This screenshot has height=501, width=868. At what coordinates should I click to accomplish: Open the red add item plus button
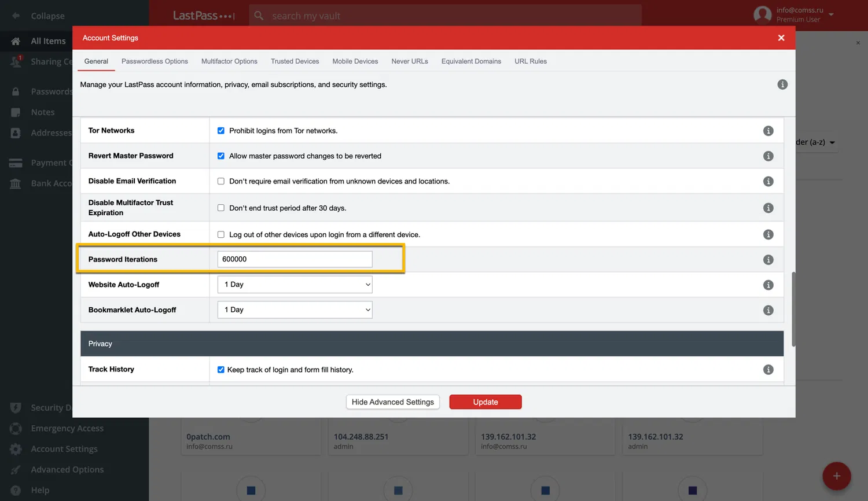click(x=836, y=476)
